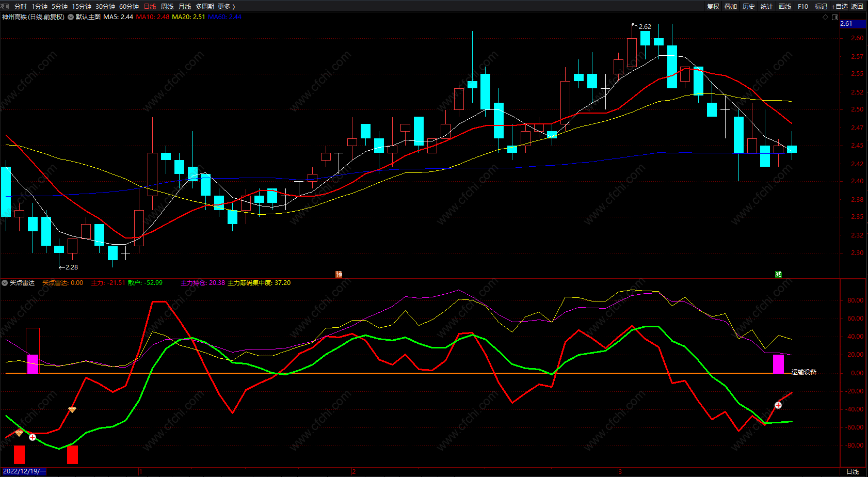This screenshot has height=477, width=868.
Task: Open the 历史 history button
Action: pos(749,7)
